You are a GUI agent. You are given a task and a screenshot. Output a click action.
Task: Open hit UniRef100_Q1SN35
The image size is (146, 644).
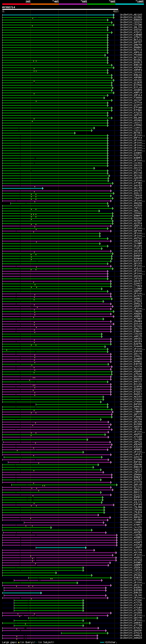[x=131, y=82]
